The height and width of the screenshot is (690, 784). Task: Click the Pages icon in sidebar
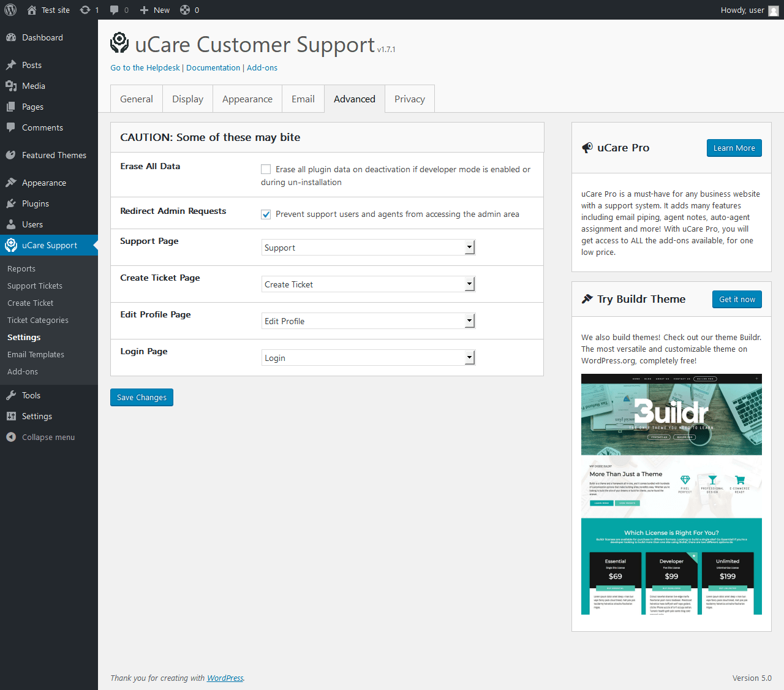pos(11,107)
